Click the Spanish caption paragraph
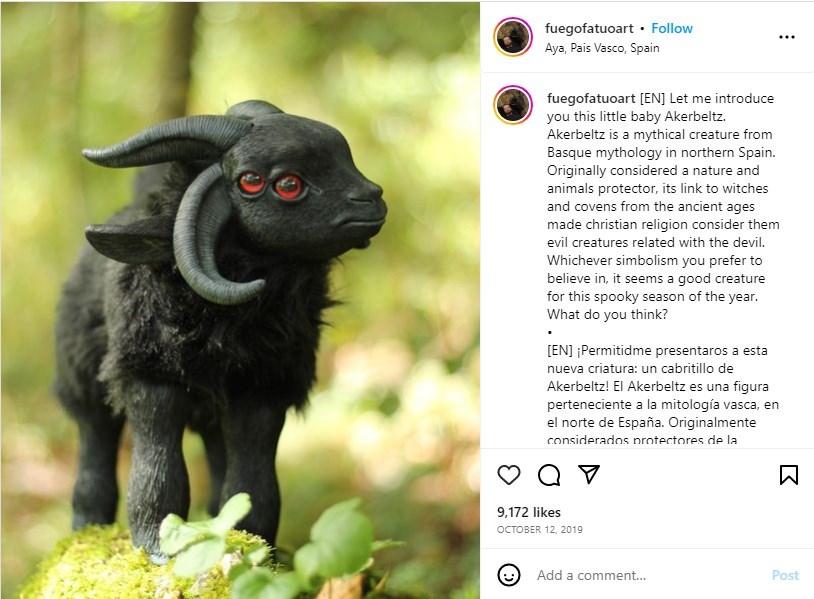 point(663,395)
